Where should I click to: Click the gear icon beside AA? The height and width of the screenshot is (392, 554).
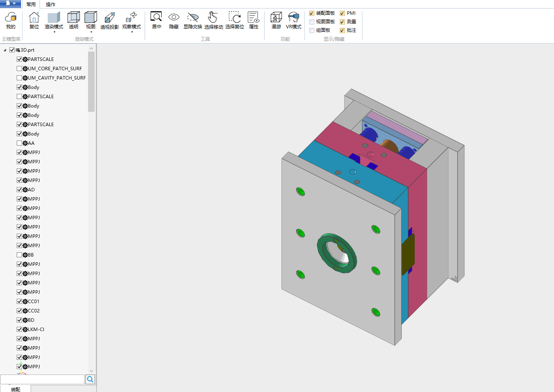tap(25, 143)
